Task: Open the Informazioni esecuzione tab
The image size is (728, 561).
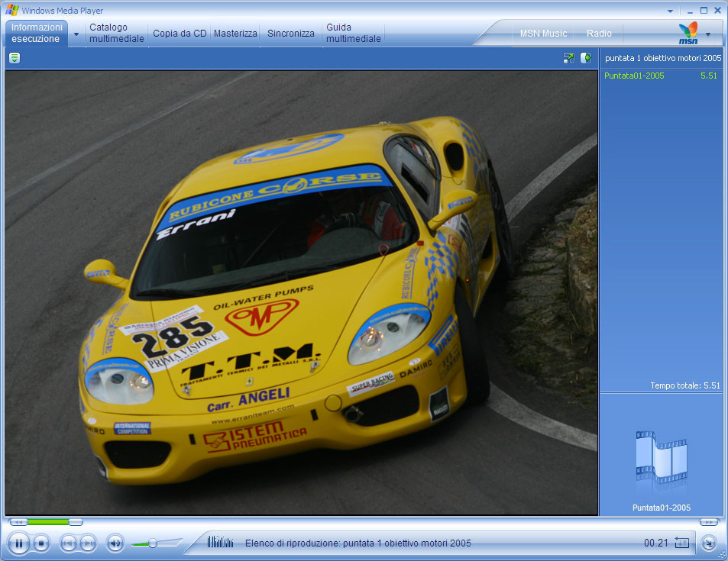Action: [x=37, y=33]
